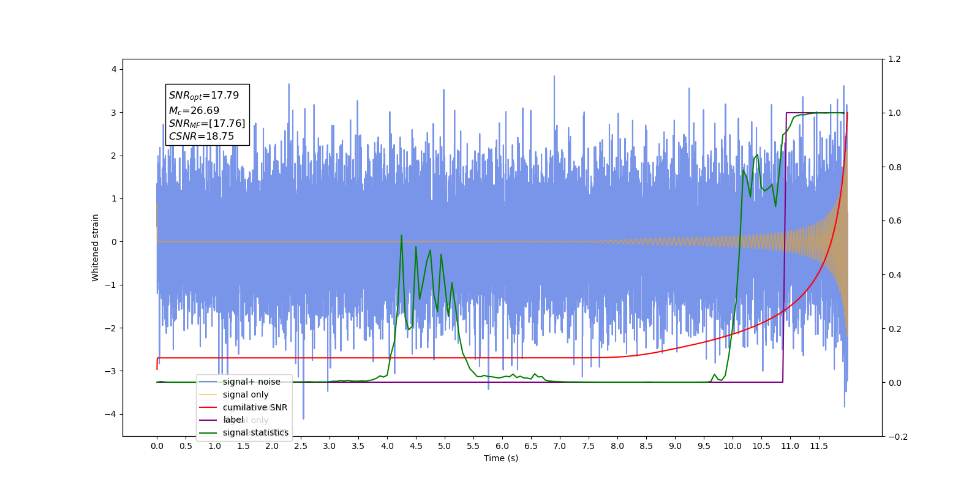Click the 2.5 tick on the time axis
The width and height of the screenshot is (980, 490).
pyautogui.click(x=301, y=446)
